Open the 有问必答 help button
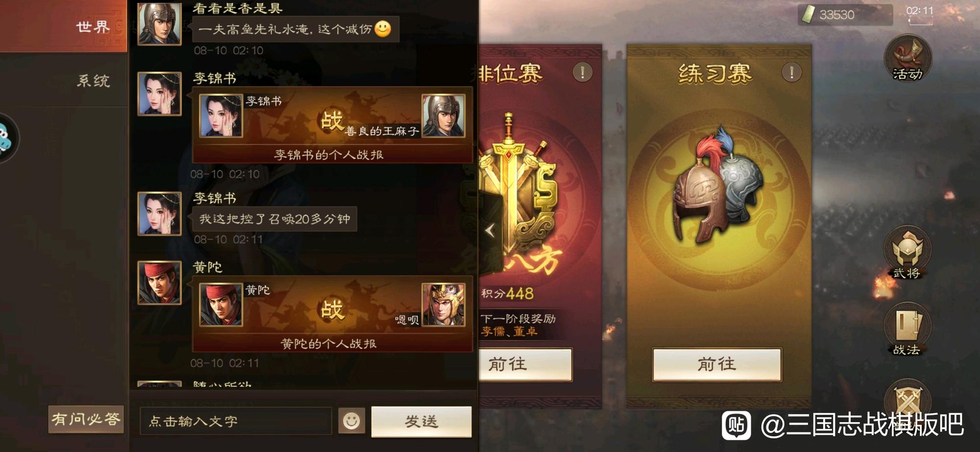Image resolution: width=980 pixels, height=452 pixels. coord(86,419)
